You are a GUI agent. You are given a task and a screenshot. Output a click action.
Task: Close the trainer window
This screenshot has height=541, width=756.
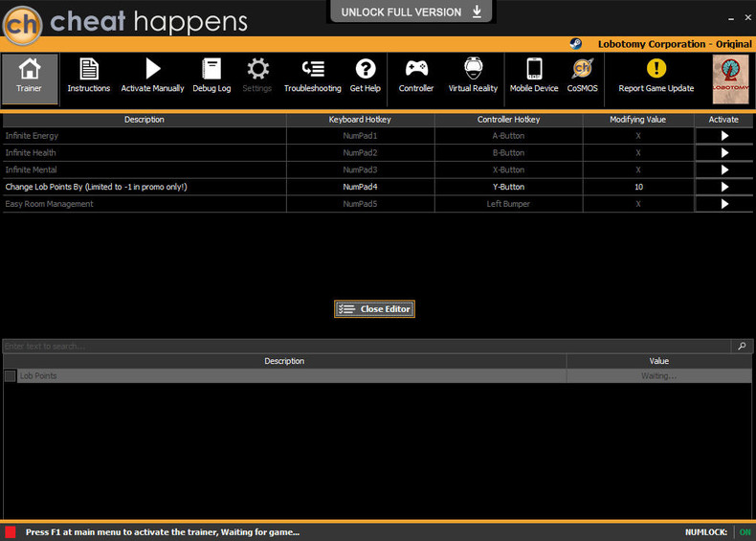coord(747,18)
